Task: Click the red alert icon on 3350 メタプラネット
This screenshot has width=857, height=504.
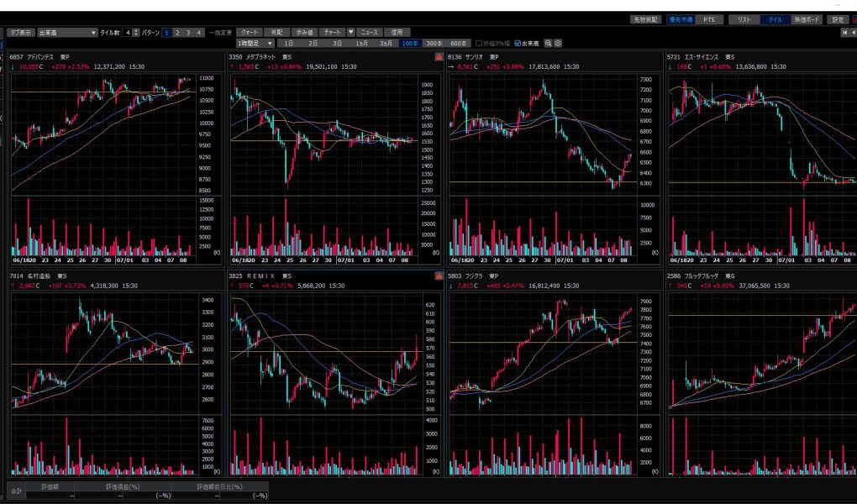Action: tap(439, 57)
